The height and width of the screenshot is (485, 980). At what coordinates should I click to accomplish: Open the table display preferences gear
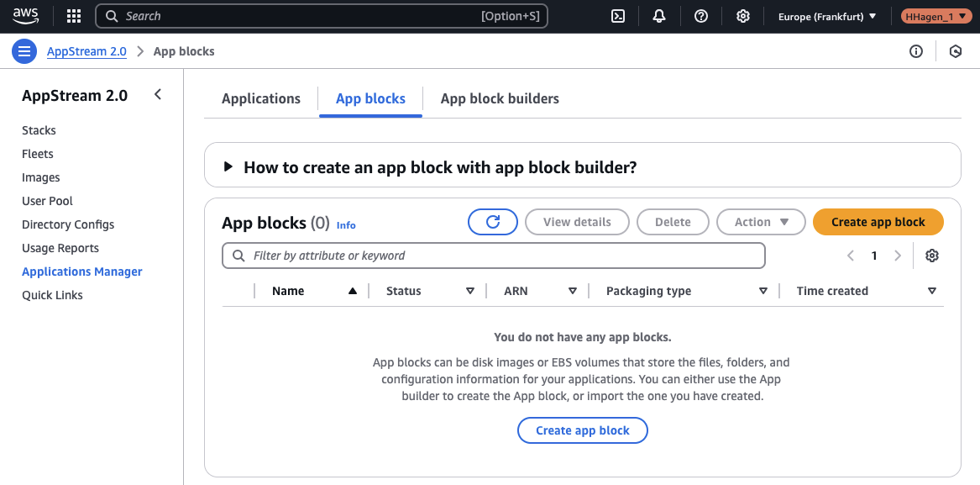tap(932, 255)
